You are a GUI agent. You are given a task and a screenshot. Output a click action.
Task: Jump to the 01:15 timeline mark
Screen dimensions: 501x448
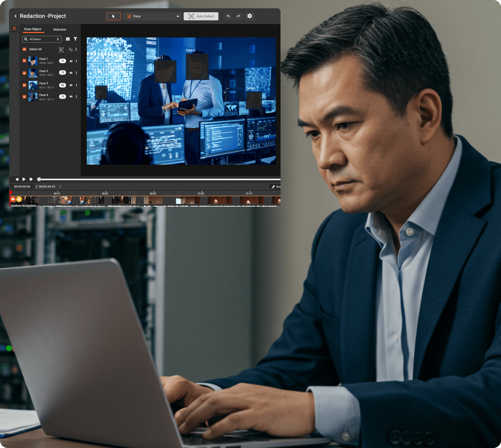point(249,193)
